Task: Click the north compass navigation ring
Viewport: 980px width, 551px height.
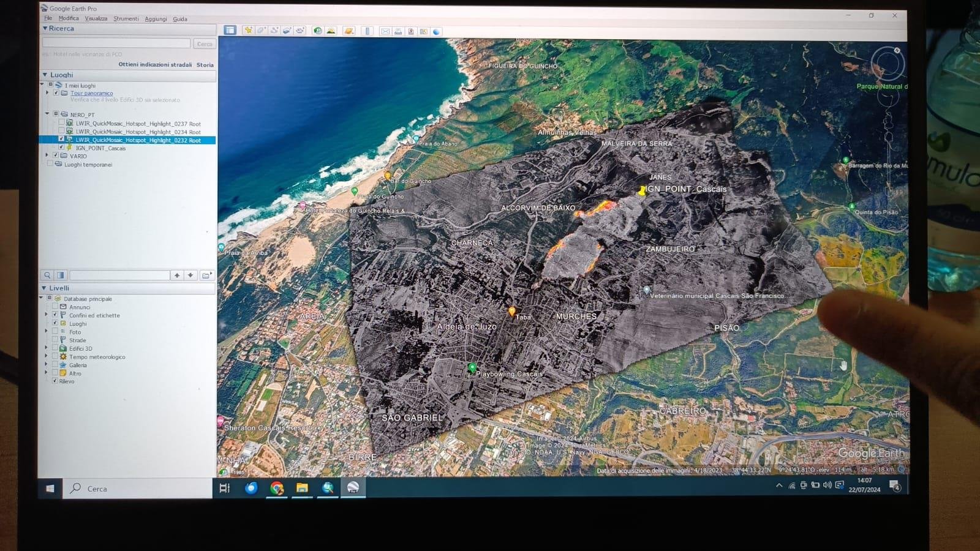Action: 887,62
